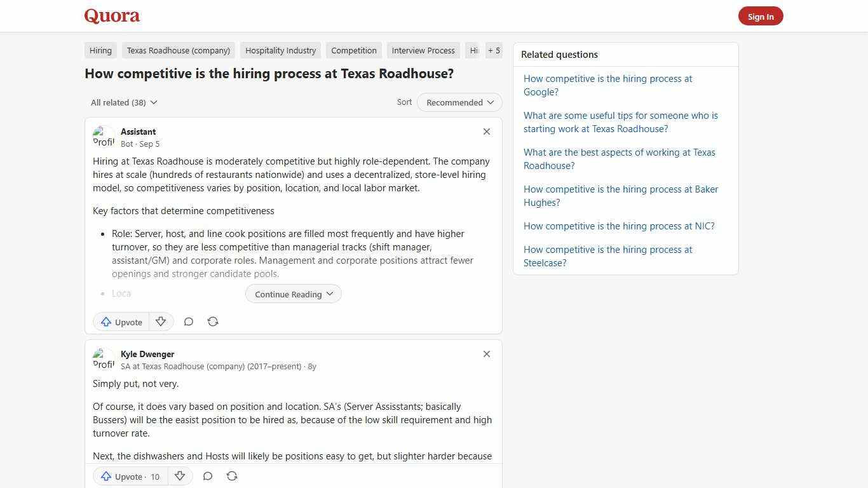This screenshot has width=868, height=488.
Task: Click the Sign In button
Action: point(761,16)
